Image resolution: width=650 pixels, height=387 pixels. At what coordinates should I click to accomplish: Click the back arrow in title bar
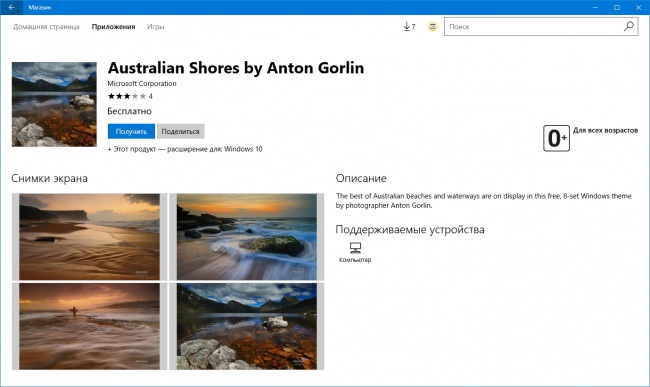tap(12, 7)
